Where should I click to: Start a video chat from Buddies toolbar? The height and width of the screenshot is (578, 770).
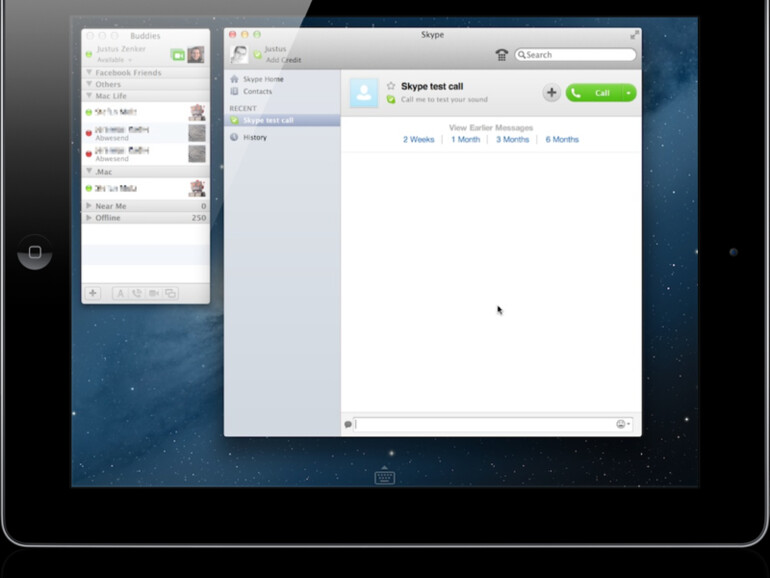click(x=153, y=293)
